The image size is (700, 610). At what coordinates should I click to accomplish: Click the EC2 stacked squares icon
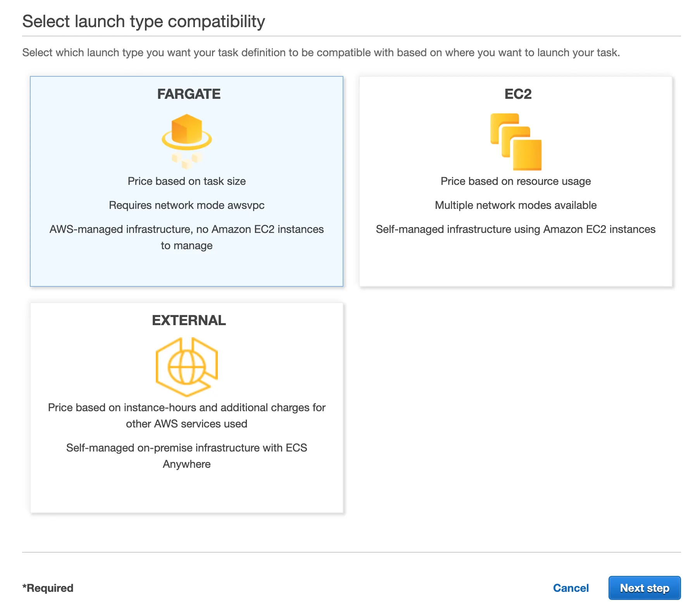click(516, 141)
